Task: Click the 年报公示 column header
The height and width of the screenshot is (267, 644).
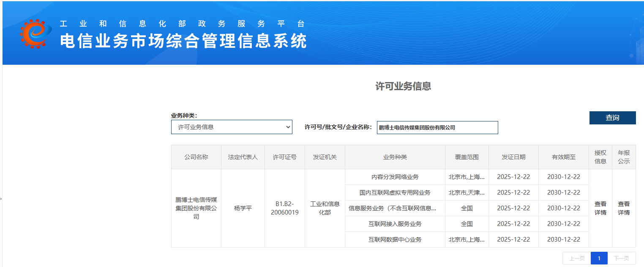Action: pyautogui.click(x=624, y=157)
